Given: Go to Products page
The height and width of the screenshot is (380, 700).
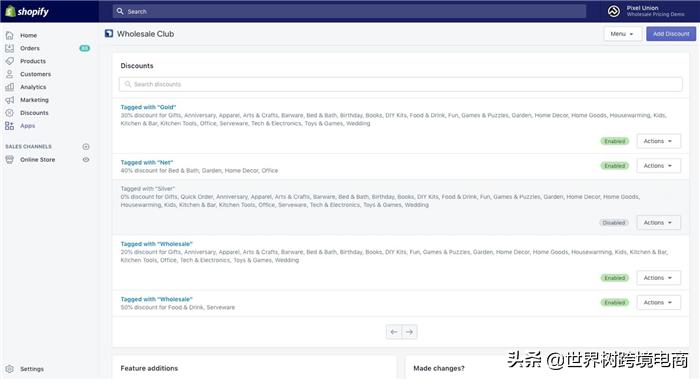Looking at the screenshot, I should click(33, 61).
